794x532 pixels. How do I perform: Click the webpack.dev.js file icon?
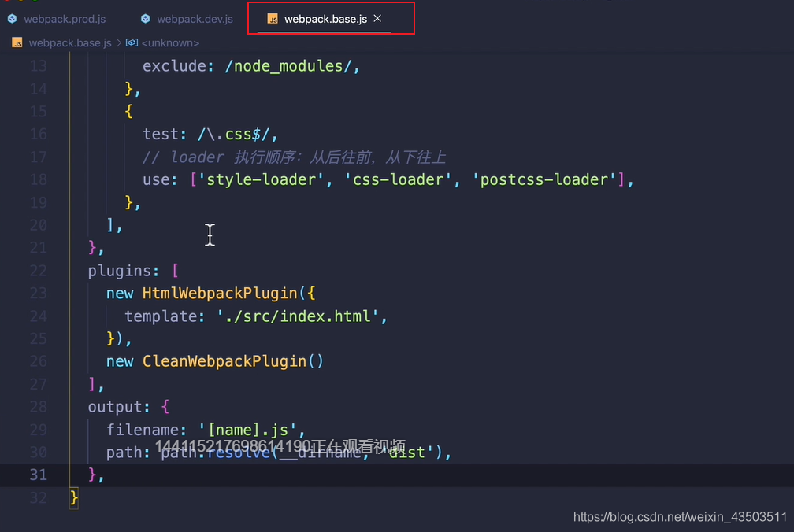145,19
